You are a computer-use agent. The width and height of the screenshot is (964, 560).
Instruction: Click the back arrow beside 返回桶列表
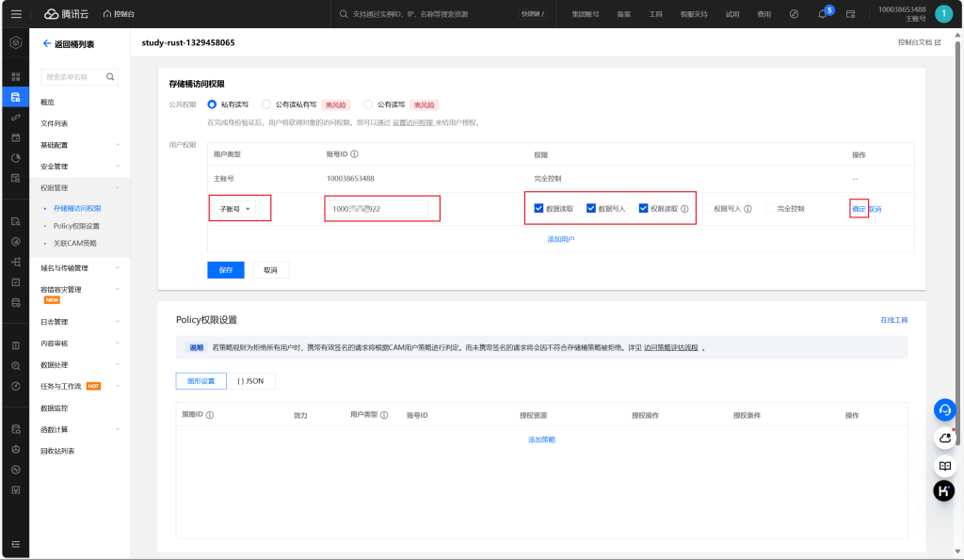coord(47,43)
